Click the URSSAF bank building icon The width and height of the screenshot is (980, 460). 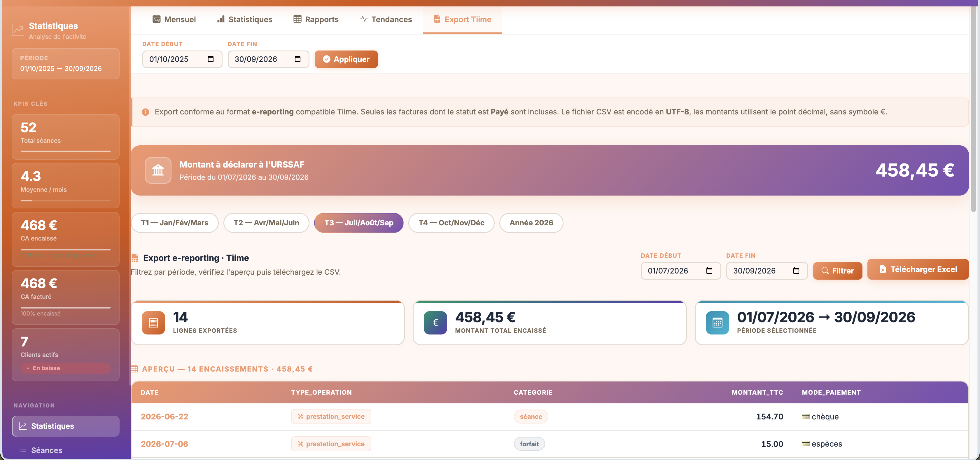point(158,170)
